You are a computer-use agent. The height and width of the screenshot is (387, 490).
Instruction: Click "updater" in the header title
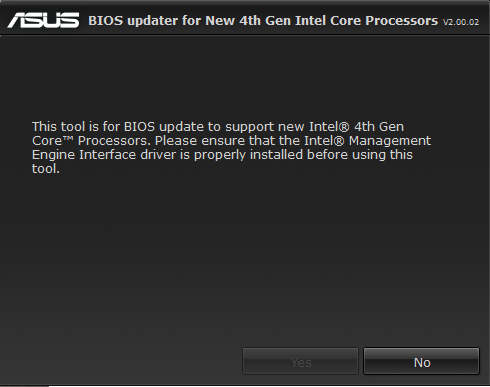[153, 21]
